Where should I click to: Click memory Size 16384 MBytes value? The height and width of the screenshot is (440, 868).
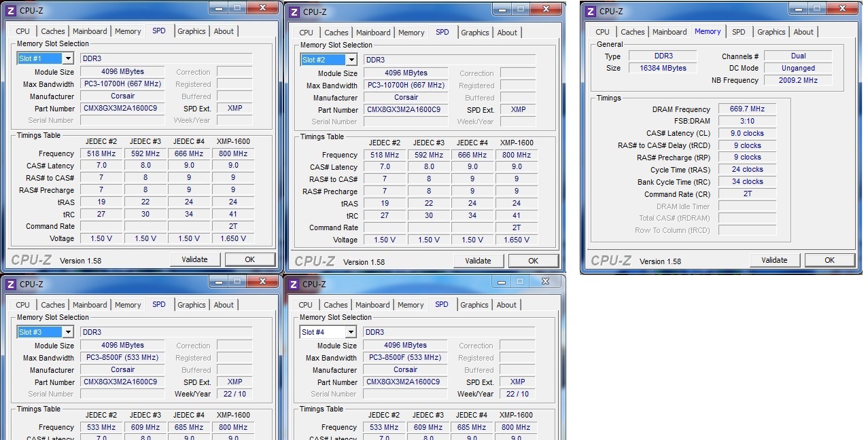[x=663, y=68]
